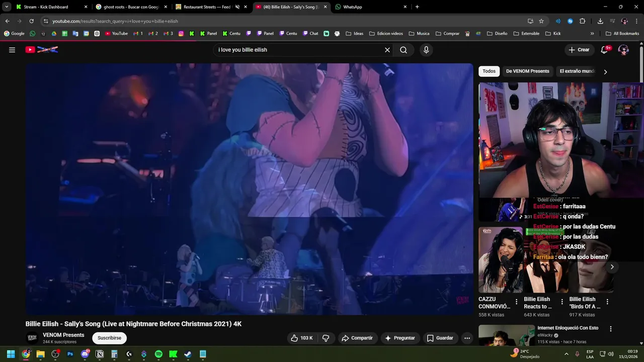Open the YouTube account avatar menu
Image resolution: width=644 pixels, height=362 pixels.
point(623,50)
